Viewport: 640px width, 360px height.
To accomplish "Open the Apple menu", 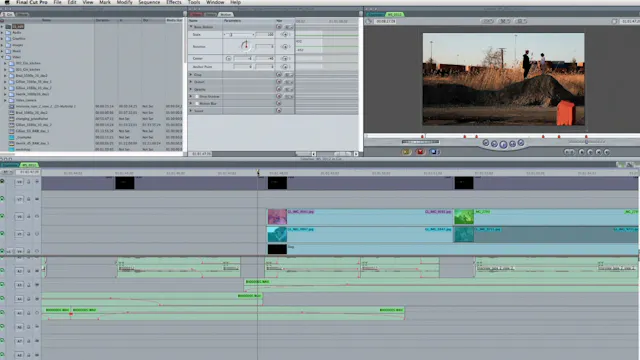I will point(7,2).
